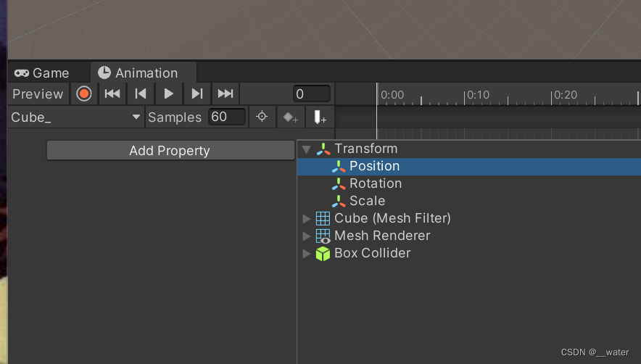Click the Add event icon

coord(320,117)
